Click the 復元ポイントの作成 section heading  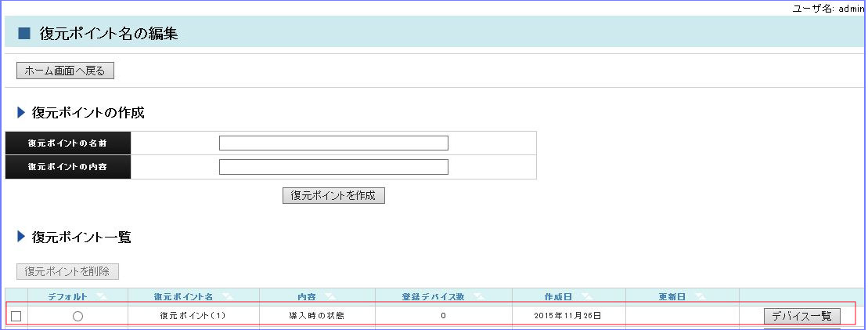(x=88, y=113)
